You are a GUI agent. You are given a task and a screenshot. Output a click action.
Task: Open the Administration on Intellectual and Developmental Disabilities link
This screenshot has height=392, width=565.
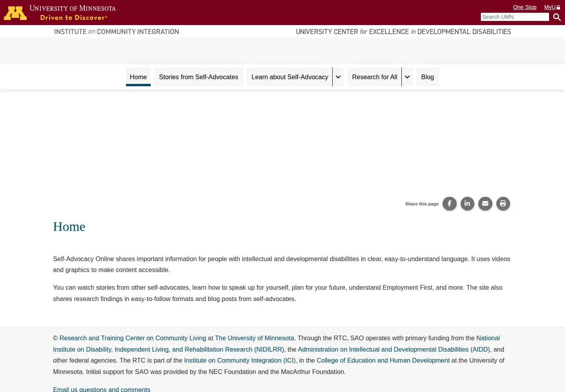point(394,349)
